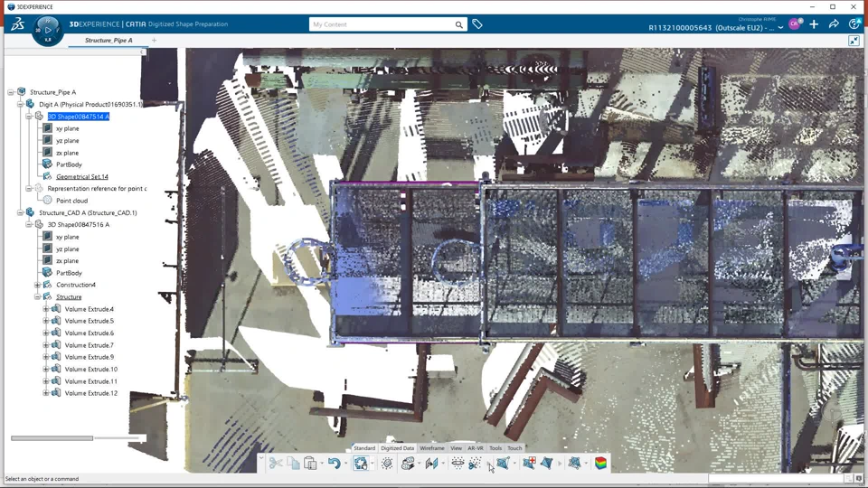Open the Help icon in the top bar

[854, 23]
